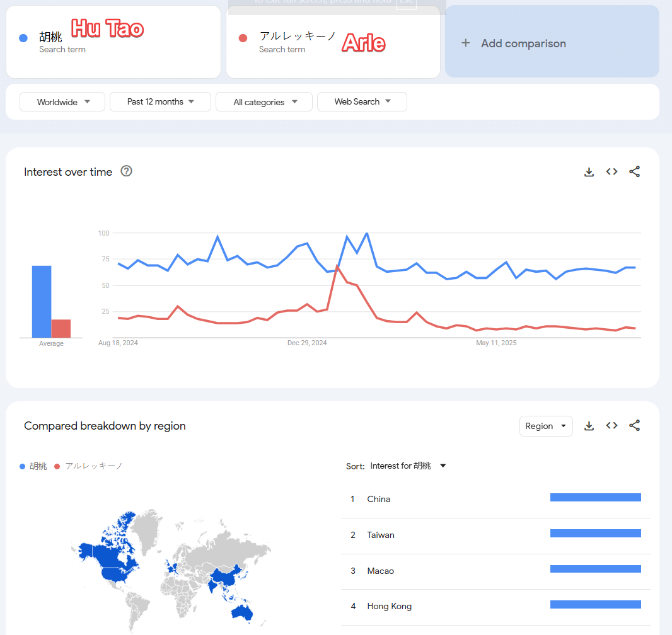Download Interest over time data as CSV
This screenshot has width=672, height=635.
click(x=589, y=172)
